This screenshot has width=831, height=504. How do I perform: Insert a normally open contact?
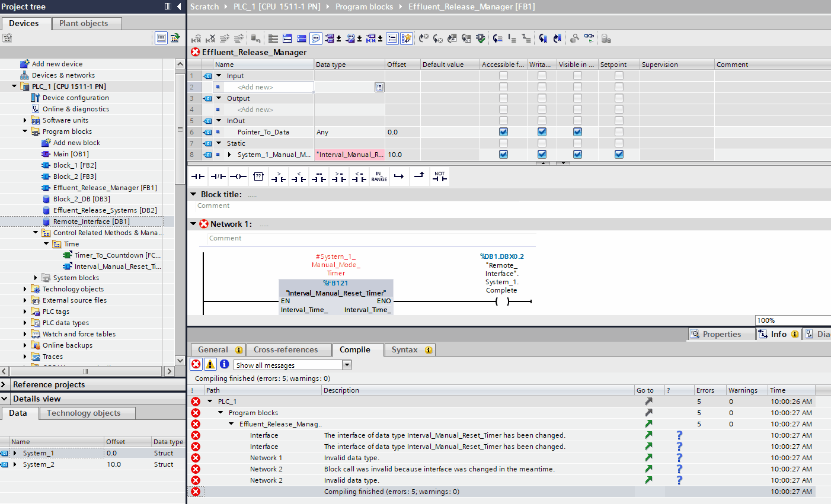pyautogui.click(x=198, y=176)
